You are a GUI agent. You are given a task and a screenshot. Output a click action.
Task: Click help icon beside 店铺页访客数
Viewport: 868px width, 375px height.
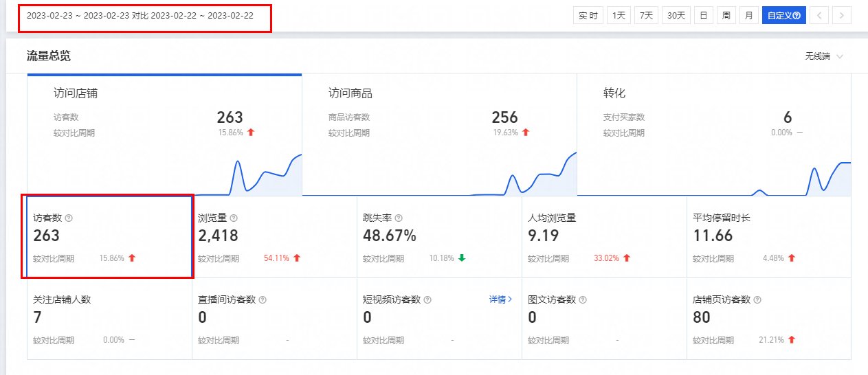pyautogui.click(x=757, y=300)
